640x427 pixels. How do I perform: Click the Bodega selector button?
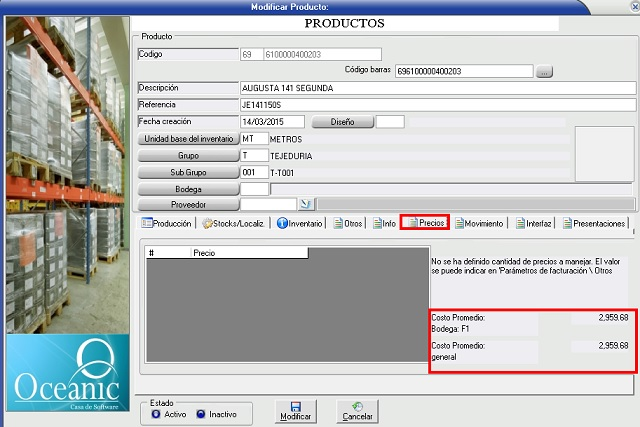point(187,188)
